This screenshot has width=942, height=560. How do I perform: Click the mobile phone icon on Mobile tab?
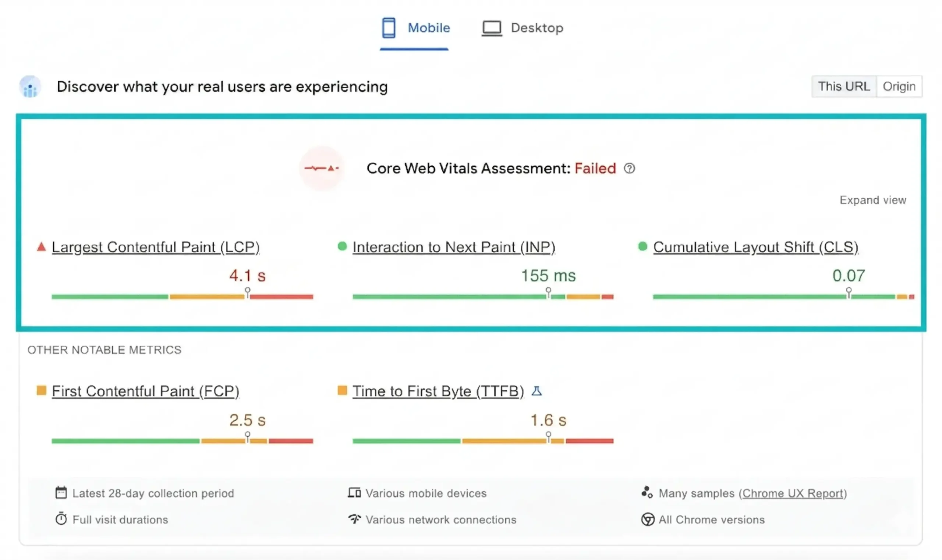pos(388,28)
